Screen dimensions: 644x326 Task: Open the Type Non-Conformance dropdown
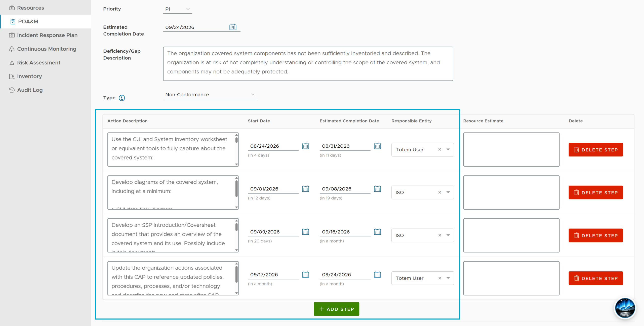click(x=210, y=95)
